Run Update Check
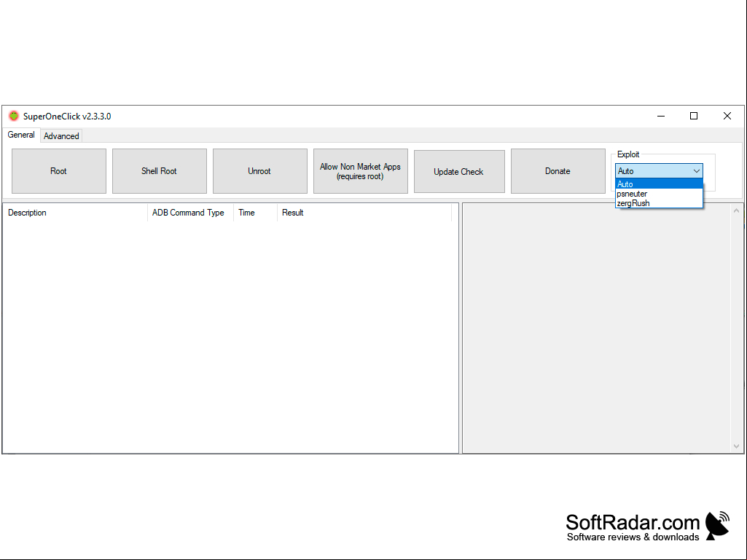This screenshot has width=747, height=560. (459, 171)
